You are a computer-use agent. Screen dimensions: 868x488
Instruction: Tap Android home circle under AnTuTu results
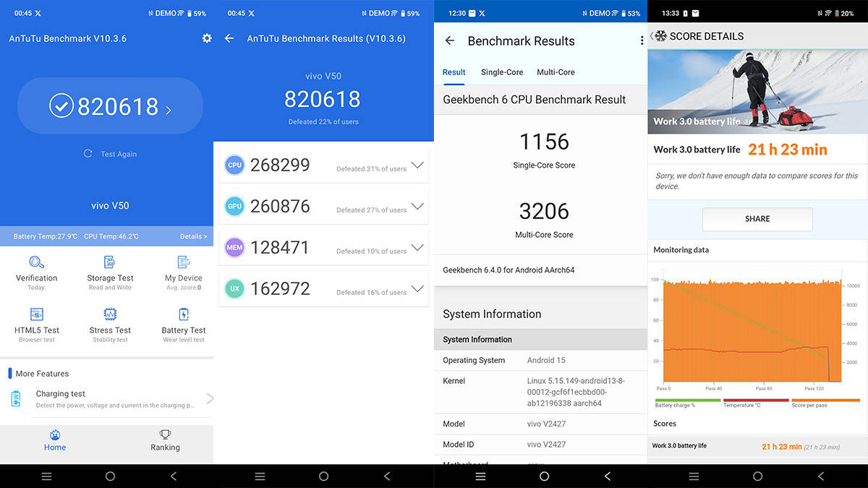click(x=323, y=476)
